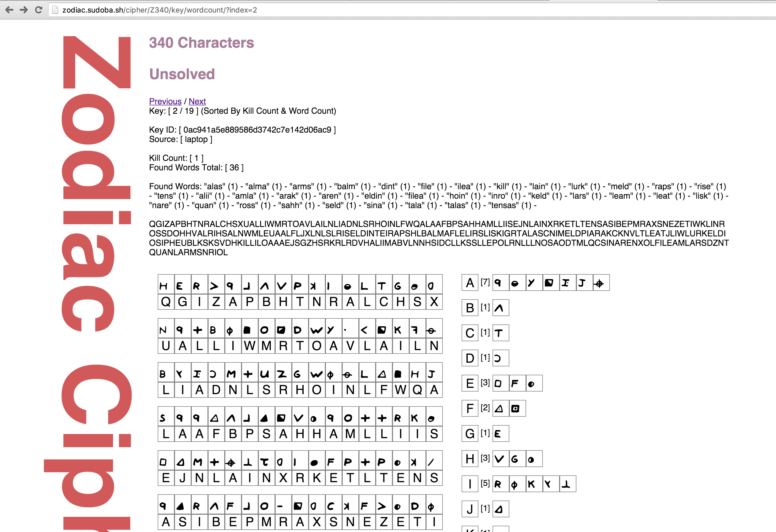
Task: Open the Previous key link
Action: coord(165,101)
